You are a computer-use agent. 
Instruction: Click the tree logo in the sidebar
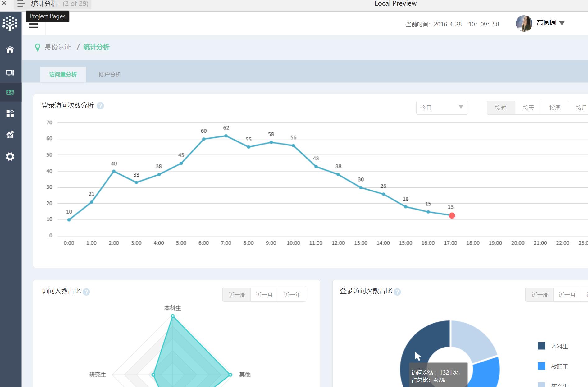(x=10, y=23)
